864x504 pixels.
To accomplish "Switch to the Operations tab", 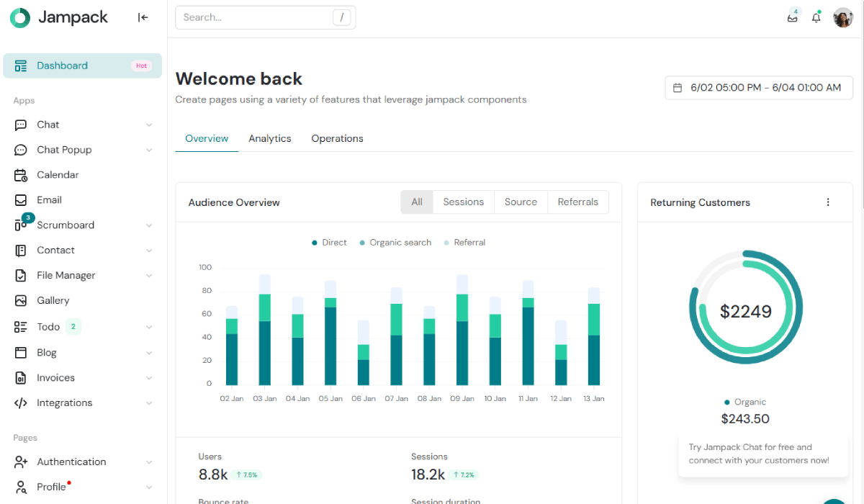I will (337, 138).
